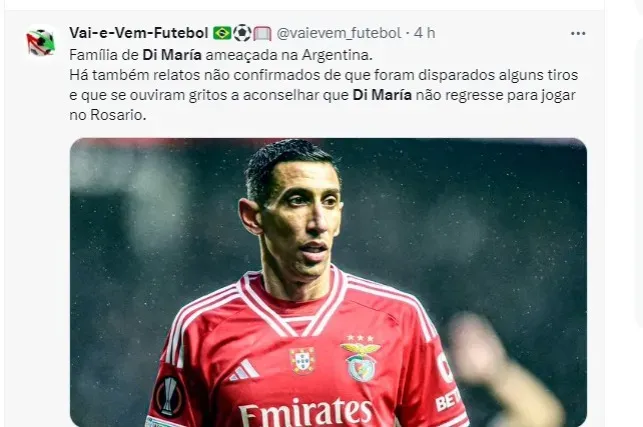This screenshot has width=643, height=427.
Task: Open the tweet via the 4 h timestamp
Action: point(424,33)
